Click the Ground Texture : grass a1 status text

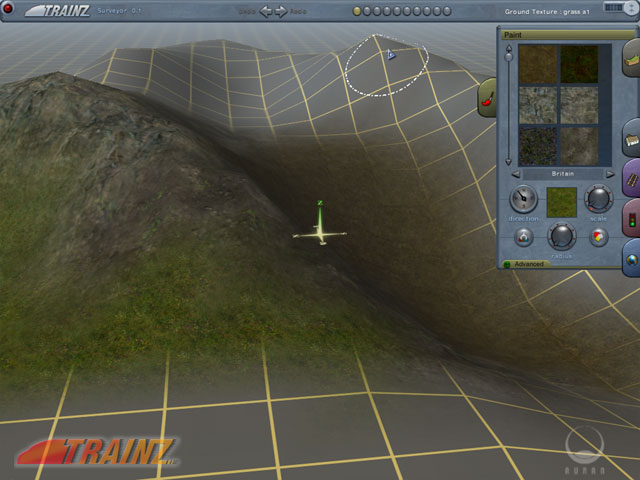click(x=547, y=12)
